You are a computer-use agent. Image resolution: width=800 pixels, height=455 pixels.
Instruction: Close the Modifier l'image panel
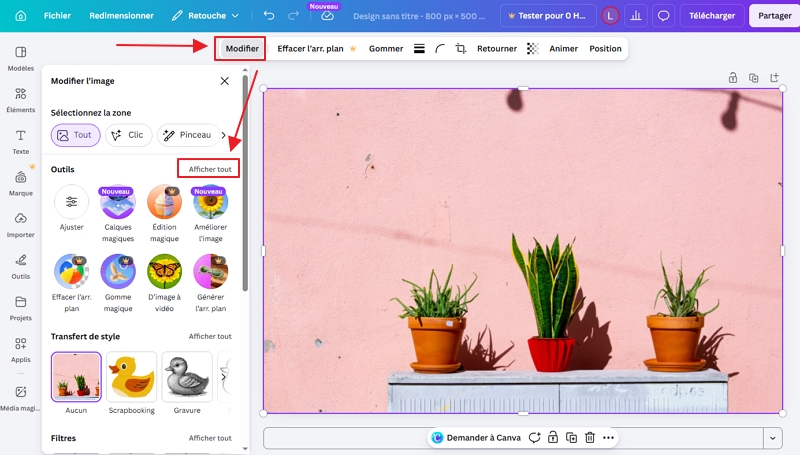[x=224, y=81]
